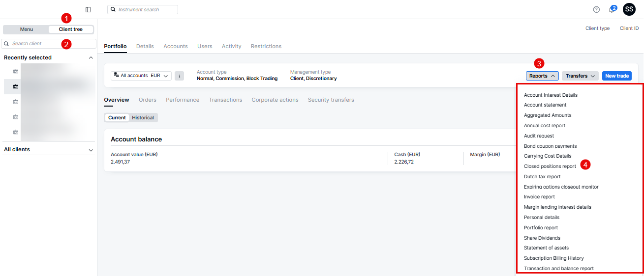
Task: Expand the All clients section
Action: (91, 150)
